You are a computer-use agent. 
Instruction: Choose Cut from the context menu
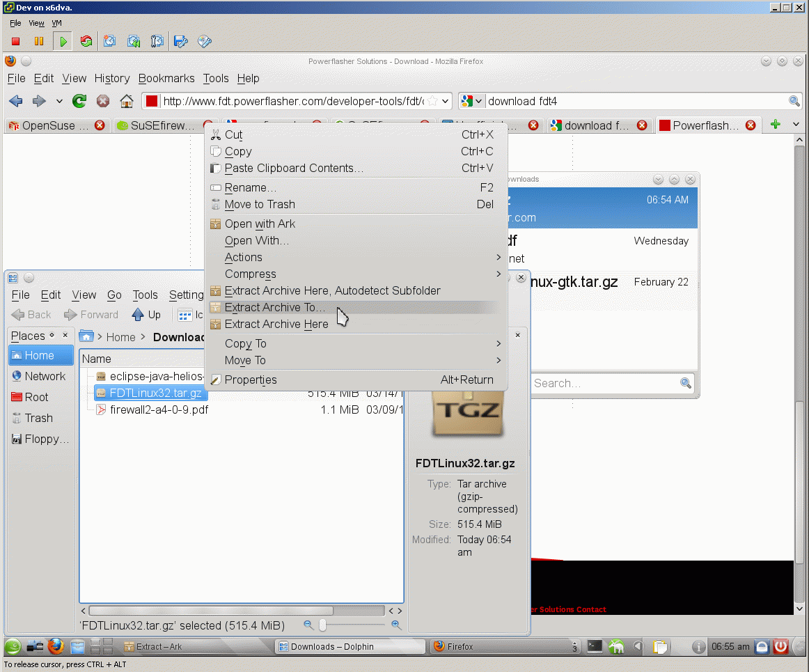[356, 134]
